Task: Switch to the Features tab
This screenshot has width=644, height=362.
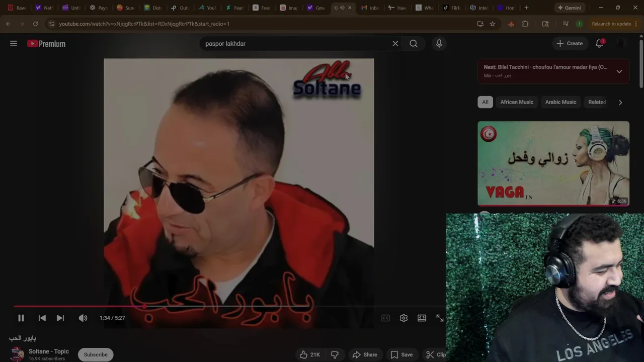Action: (x=234, y=8)
